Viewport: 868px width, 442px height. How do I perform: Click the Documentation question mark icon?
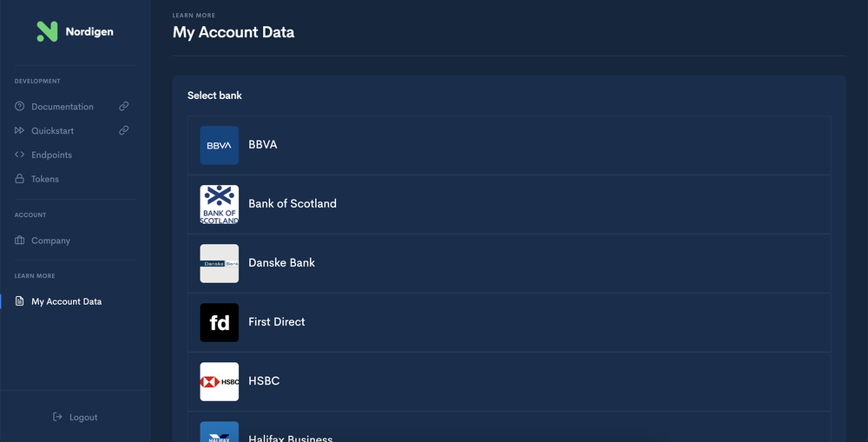(19, 106)
